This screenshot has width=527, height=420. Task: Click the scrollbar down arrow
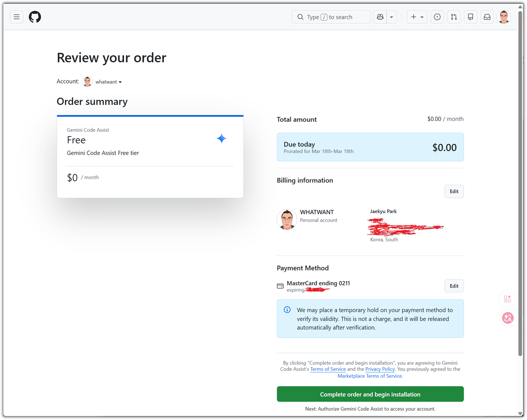[x=520, y=414]
